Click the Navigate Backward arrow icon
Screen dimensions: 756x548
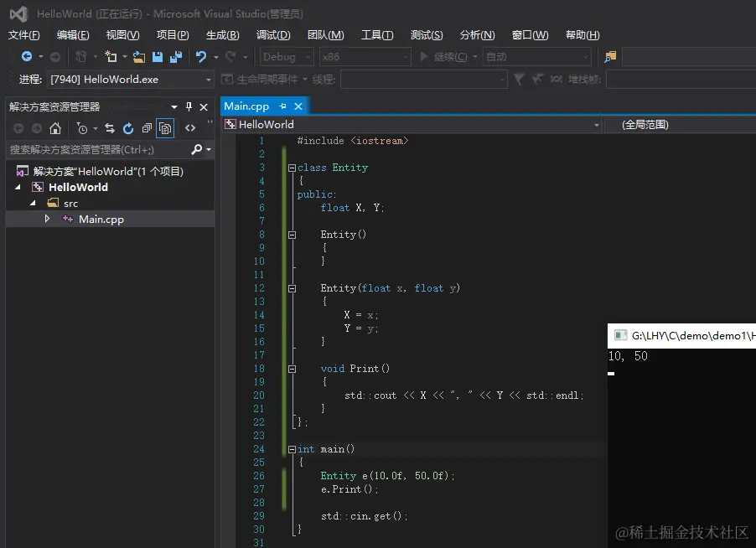coord(27,56)
